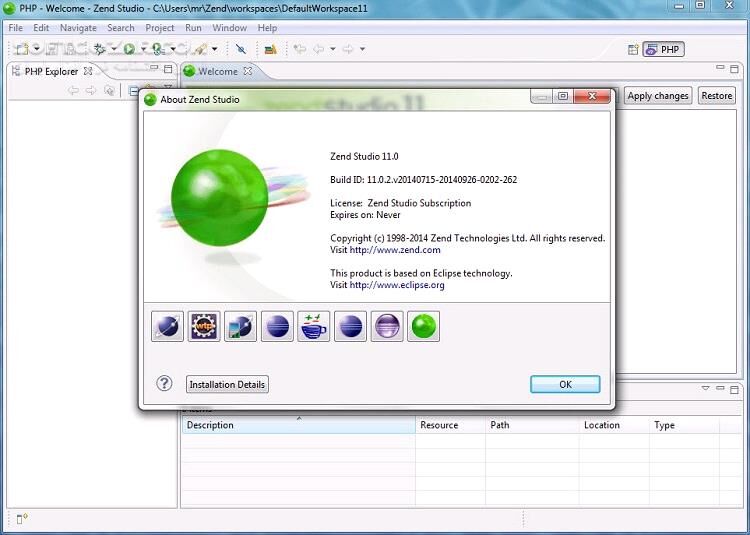Click the coffee cup feature icon
The image size is (750, 535).
click(x=314, y=327)
